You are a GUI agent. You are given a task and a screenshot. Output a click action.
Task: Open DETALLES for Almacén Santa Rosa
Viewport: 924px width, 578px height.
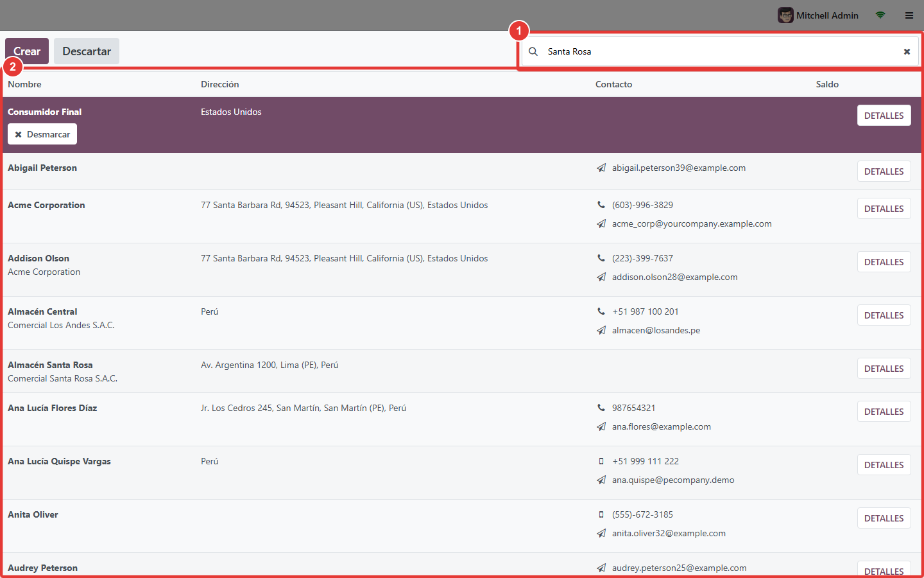pos(884,369)
